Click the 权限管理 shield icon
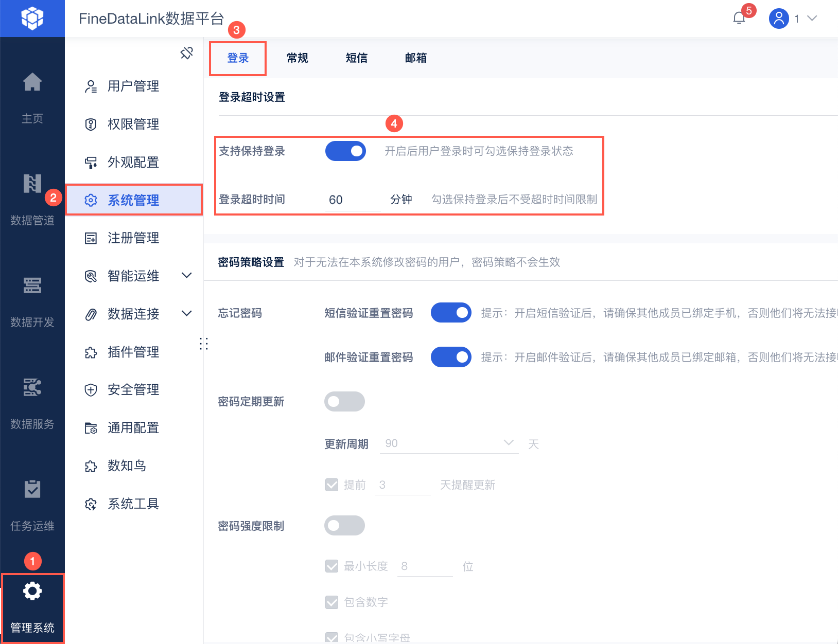838x644 pixels. (x=91, y=124)
